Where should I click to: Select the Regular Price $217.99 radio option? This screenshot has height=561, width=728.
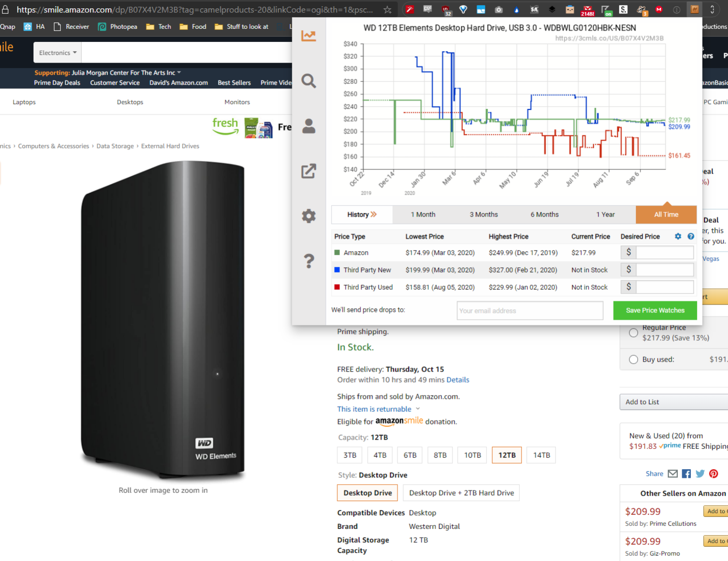pos(633,333)
